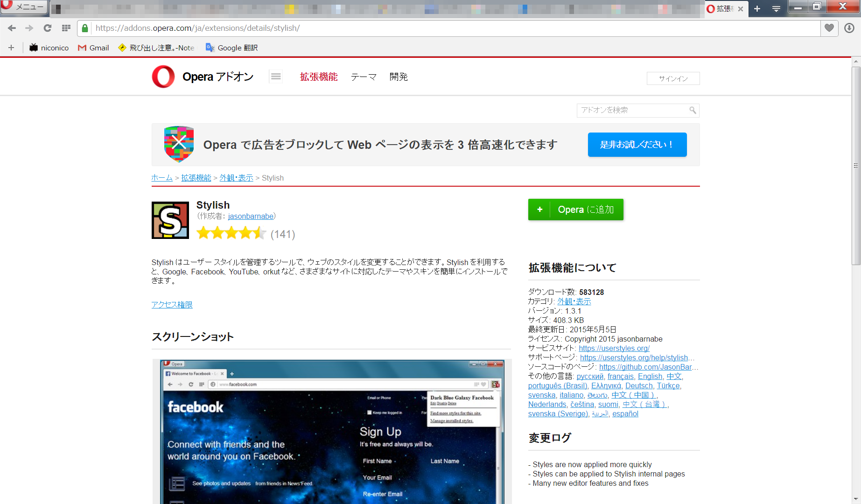Click the star rating for Stylish

click(x=231, y=233)
